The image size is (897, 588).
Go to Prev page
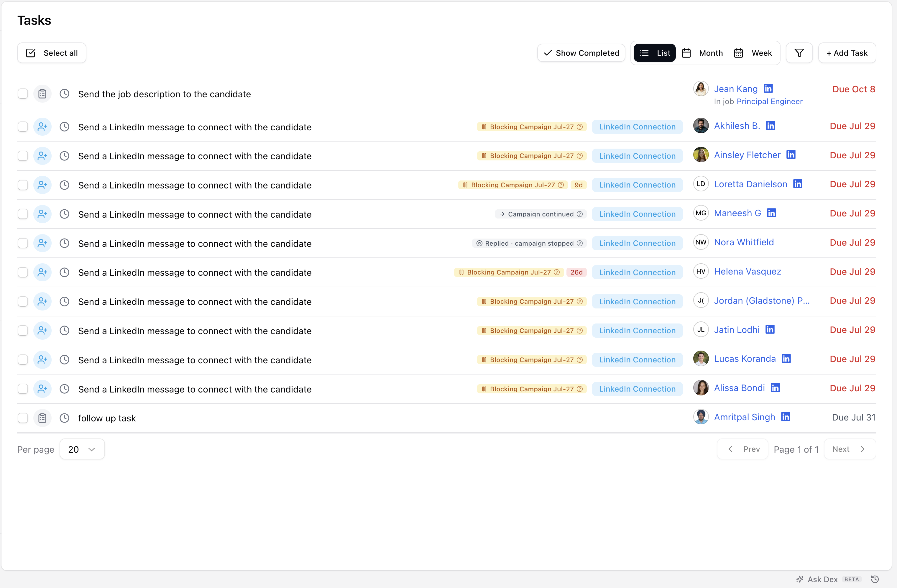pyautogui.click(x=742, y=449)
